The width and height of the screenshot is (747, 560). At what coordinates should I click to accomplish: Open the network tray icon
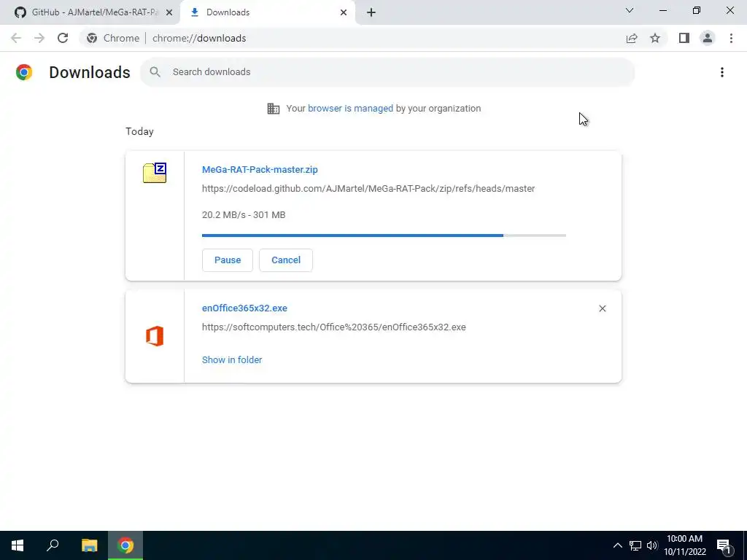click(x=635, y=545)
